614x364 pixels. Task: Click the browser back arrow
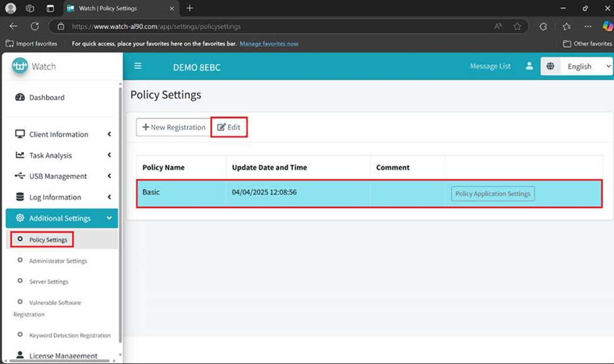pos(13,26)
